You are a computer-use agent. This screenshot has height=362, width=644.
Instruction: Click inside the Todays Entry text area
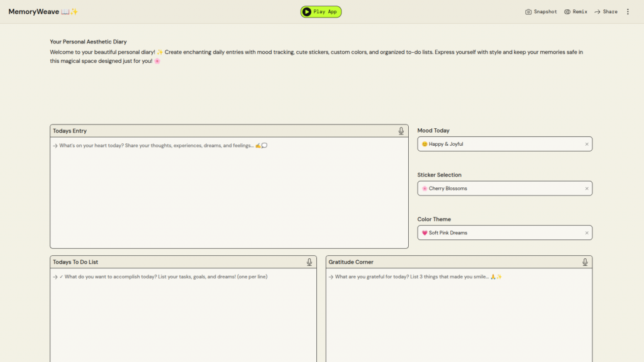[229, 195]
